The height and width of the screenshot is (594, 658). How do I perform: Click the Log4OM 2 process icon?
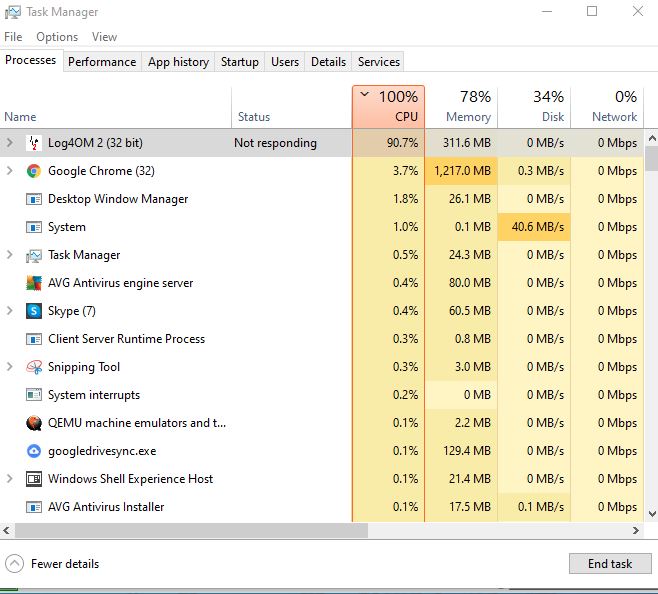pyautogui.click(x=34, y=143)
